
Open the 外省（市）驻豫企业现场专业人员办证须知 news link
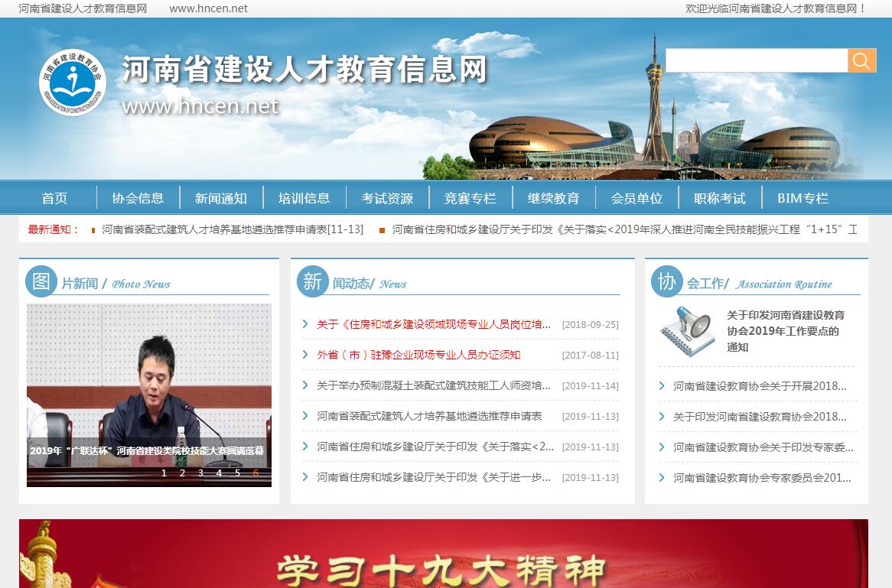pyautogui.click(x=418, y=355)
